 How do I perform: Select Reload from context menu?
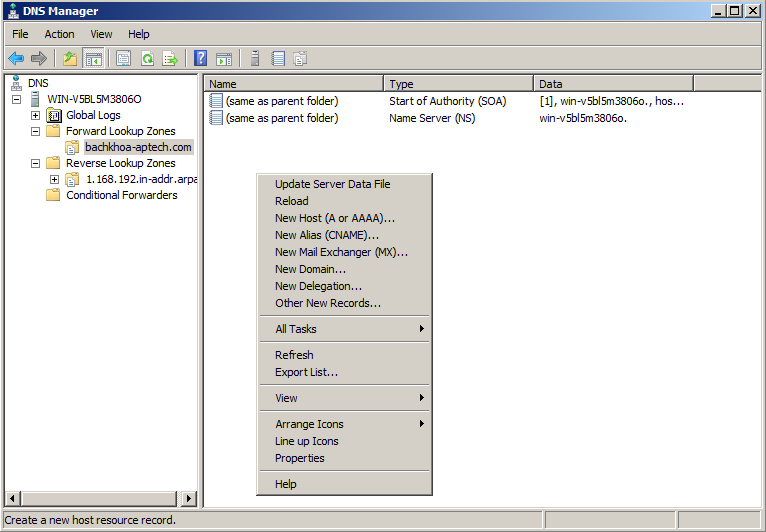point(344,201)
